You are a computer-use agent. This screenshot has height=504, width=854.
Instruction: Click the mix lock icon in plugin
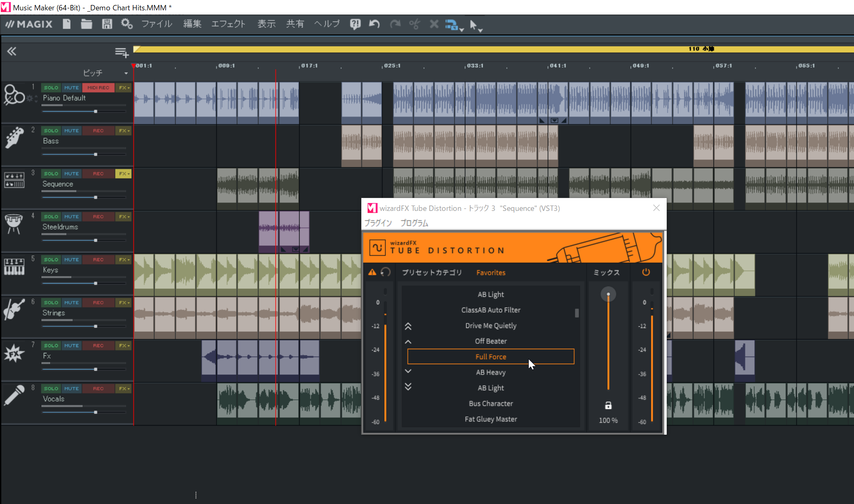(608, 406)
